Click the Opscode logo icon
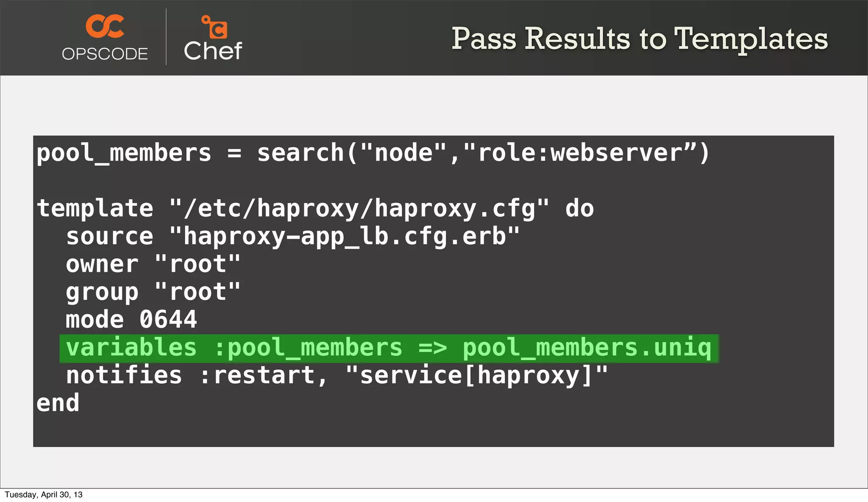 [x=105, y=26]
